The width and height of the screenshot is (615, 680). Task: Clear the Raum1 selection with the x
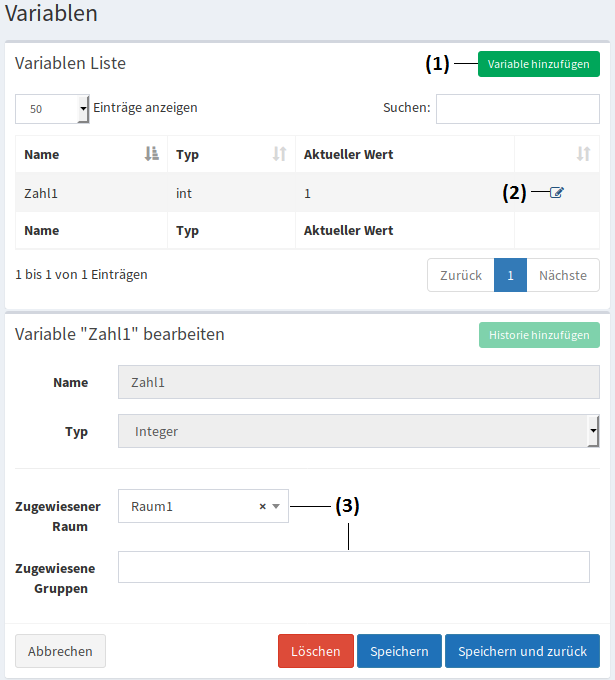coord(263,507)
